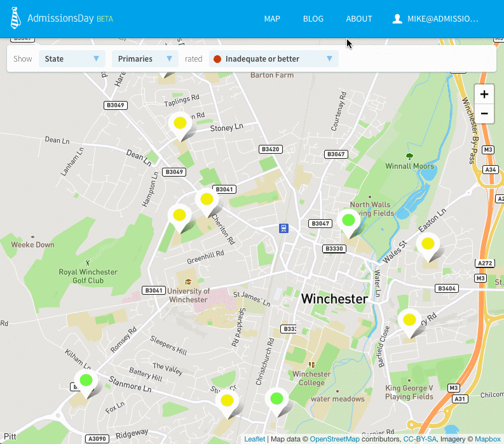Click the B3420 road sign
Viewport: 504px width, 444px height.
click(x=271, y=149)
